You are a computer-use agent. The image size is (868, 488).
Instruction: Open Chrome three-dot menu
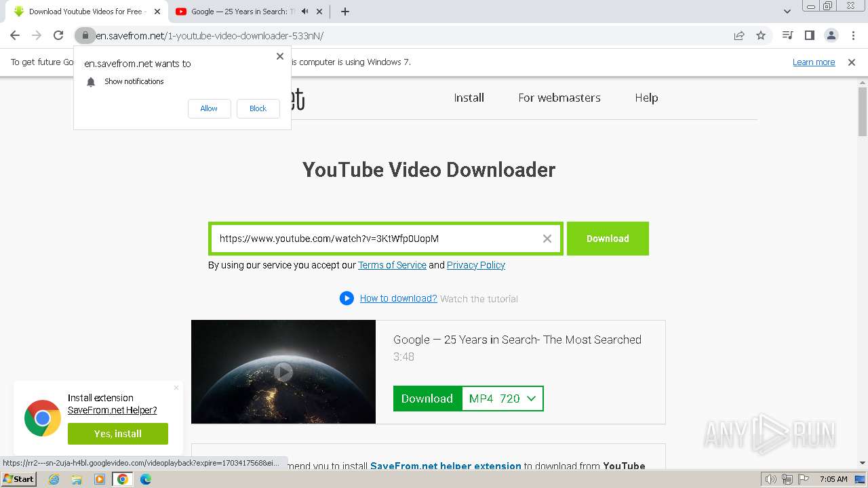[853, 35]
